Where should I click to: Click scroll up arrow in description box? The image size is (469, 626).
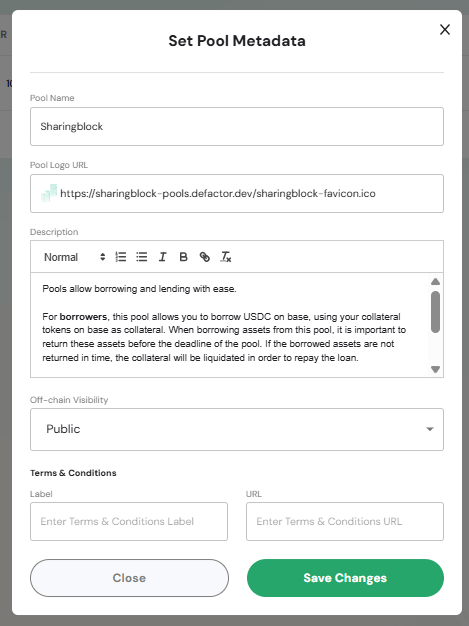point(435,281)
